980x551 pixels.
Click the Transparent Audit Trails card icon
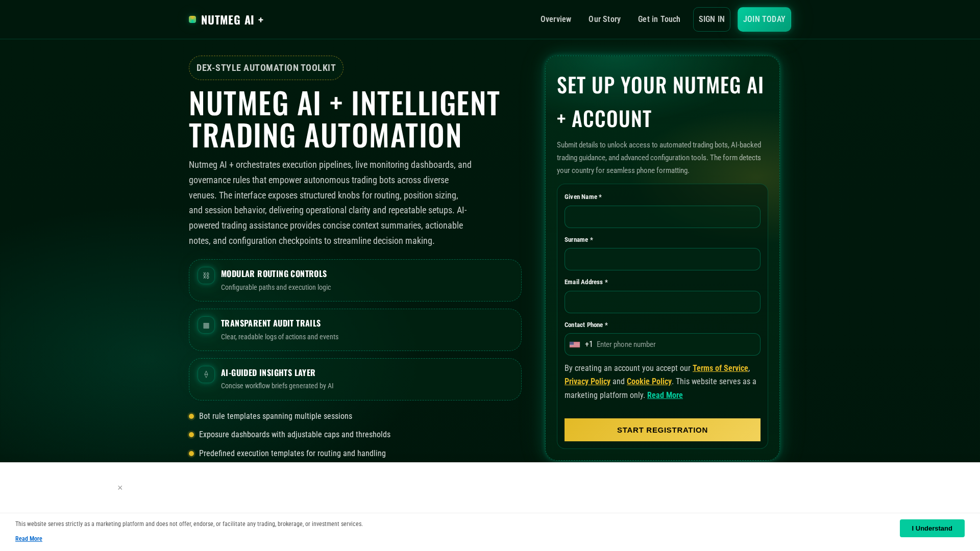coord(206,325)
